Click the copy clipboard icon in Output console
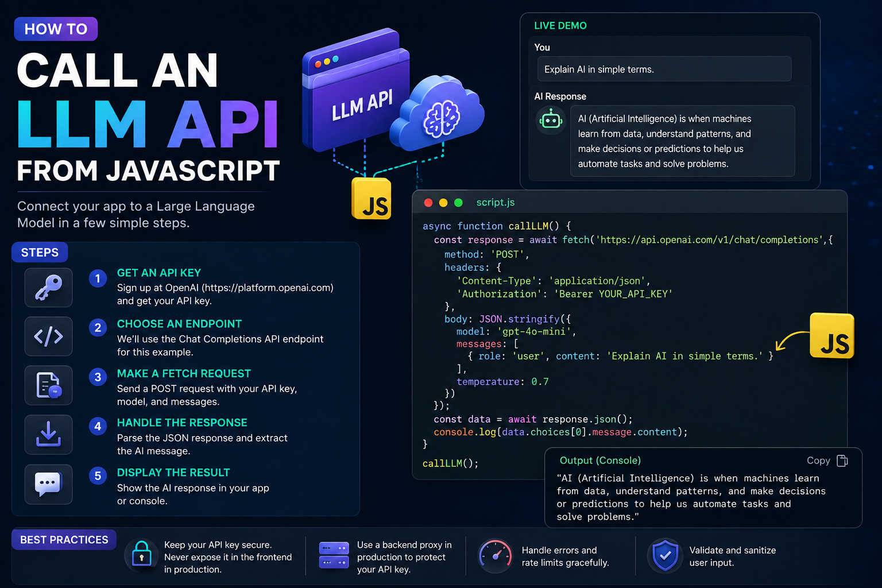 click(x=842, y=461)
